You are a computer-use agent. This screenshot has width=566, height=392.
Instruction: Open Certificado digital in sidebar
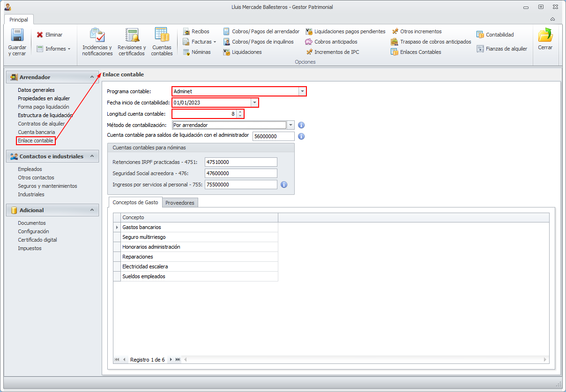37,240
